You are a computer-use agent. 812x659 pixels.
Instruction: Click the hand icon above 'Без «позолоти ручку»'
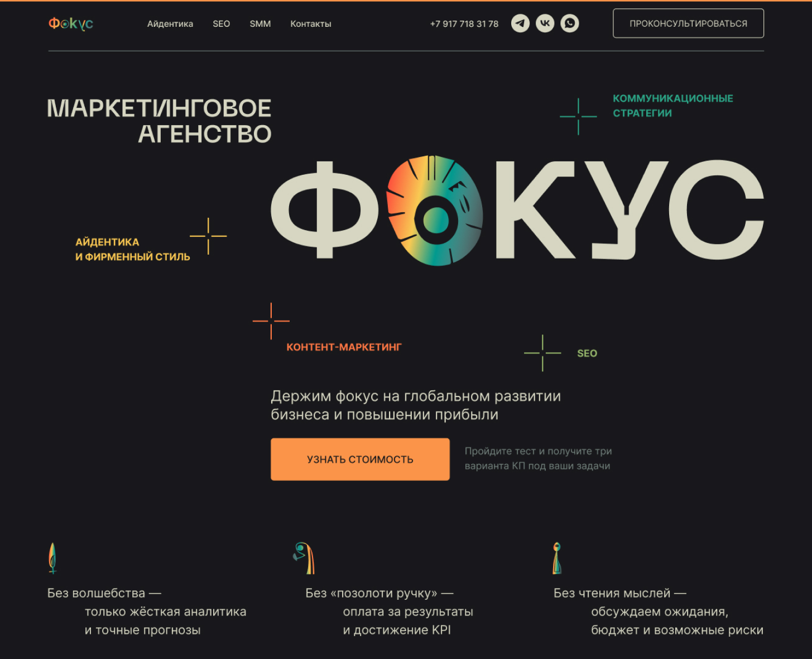[x=304, y=558]
